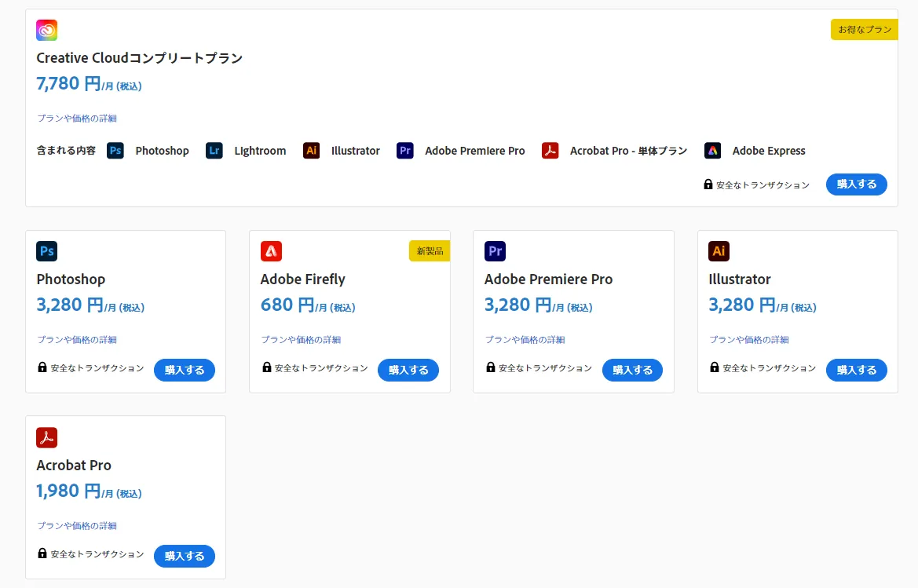Click the Acrobat Pro icon in included contents row
Viewport: 918px width, 588px height.
click(550, 151)
